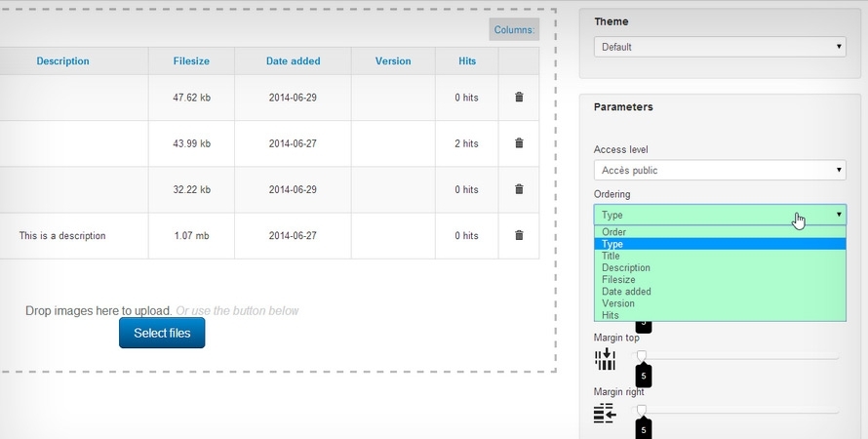868x439 pixels.
Task: Open the Columns button
Action: click(514, 30)
